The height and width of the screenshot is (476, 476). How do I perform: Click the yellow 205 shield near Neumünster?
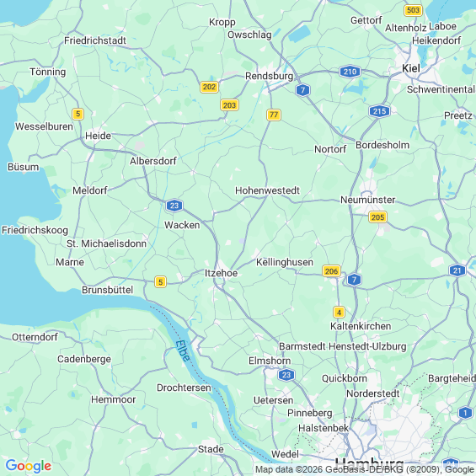[x=377, y=217]
